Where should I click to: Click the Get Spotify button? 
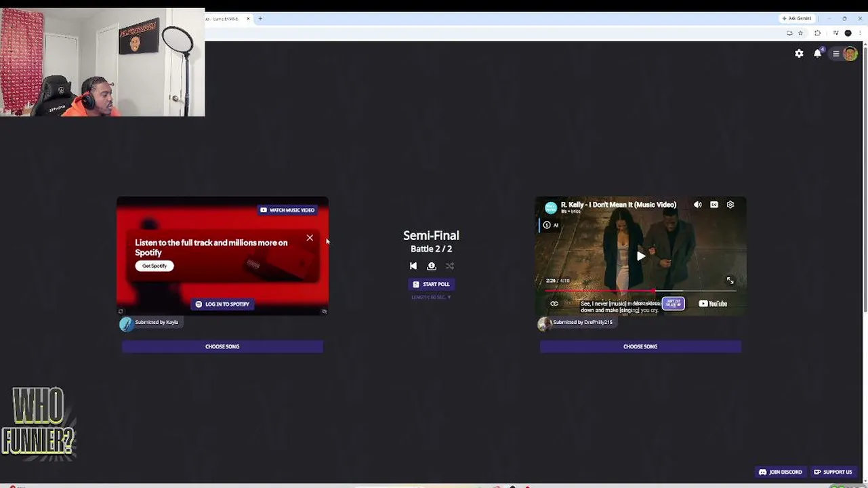(154, 266)
